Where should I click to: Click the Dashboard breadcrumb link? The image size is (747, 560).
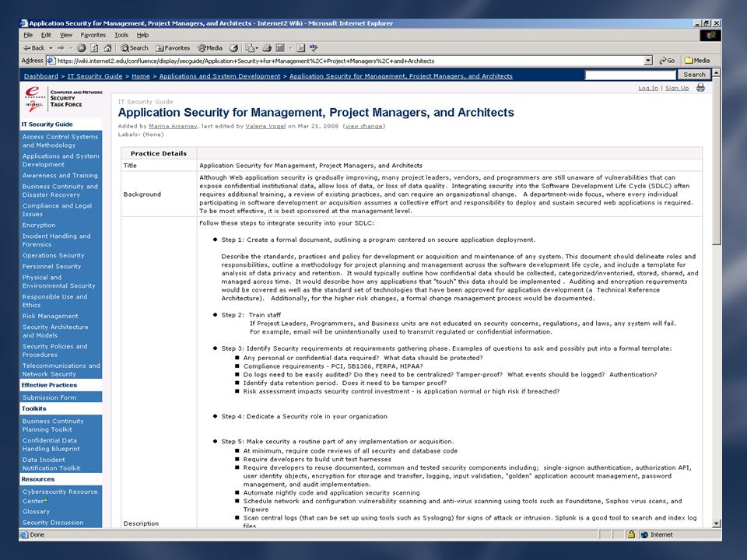[41, 75]
